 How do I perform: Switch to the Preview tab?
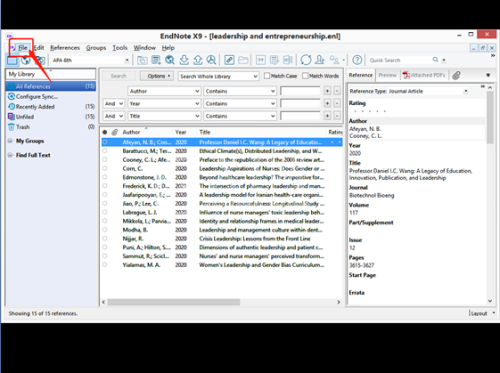pos(388,75)
